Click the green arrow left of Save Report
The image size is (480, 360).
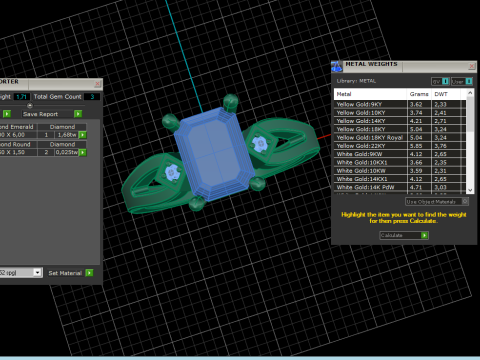[x=7, y=114]
